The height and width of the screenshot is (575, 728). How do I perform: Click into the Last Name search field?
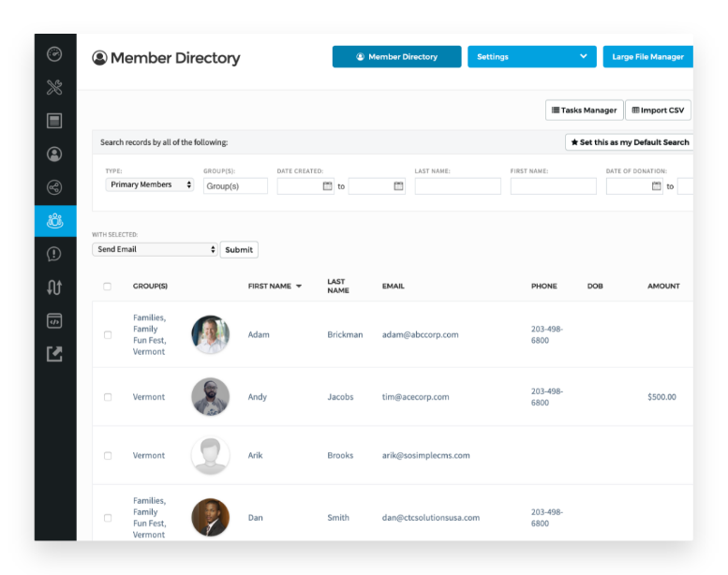(x=457, y=186)
